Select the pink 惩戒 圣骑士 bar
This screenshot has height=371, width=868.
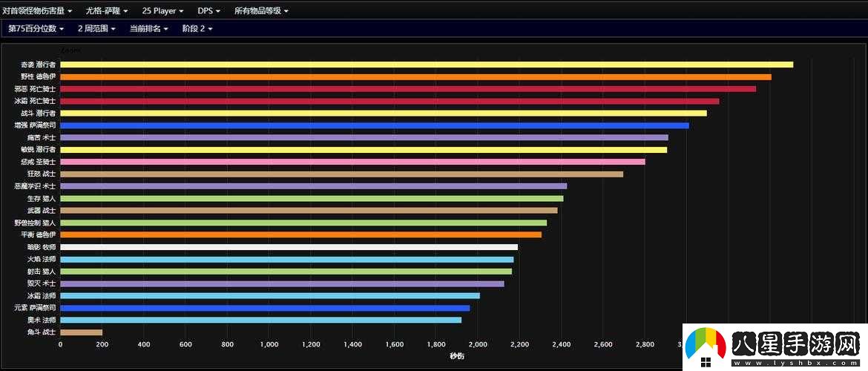(352, 162)
